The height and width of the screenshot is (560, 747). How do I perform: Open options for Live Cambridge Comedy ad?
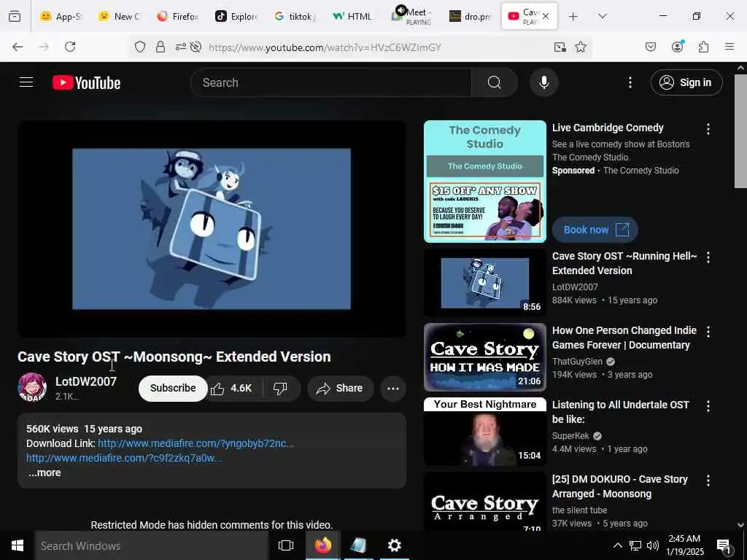(708, 128)
